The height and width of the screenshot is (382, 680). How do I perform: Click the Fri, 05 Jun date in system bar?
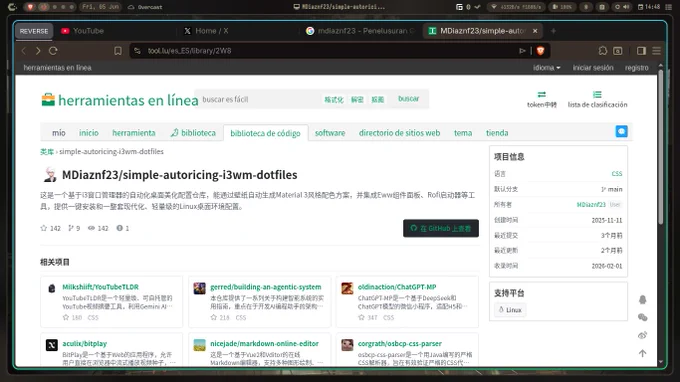tap(100, 7)
